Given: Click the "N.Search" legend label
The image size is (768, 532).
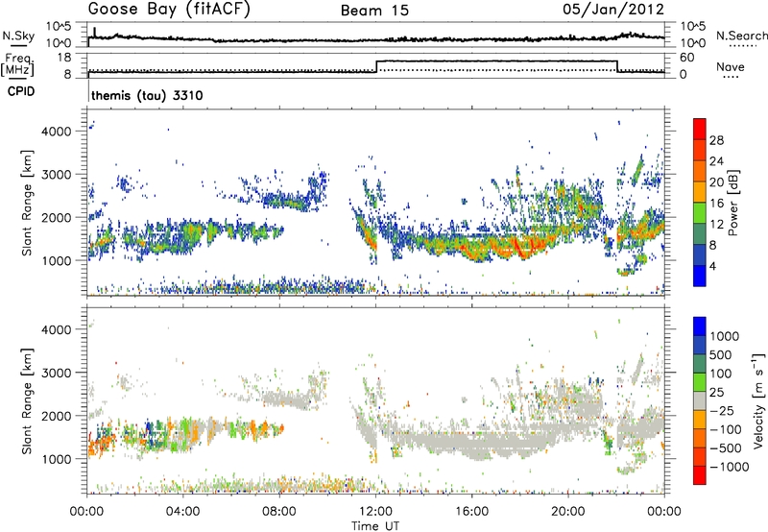Looking at the screenshot, I should pos(741,36).
